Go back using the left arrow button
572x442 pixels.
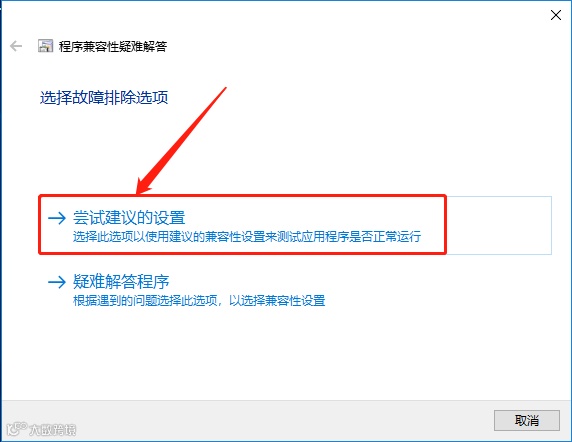[x=16, y=46]
